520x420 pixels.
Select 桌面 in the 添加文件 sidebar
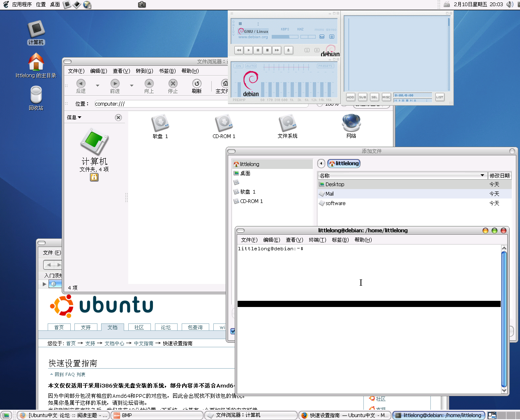tap(272, 173)
